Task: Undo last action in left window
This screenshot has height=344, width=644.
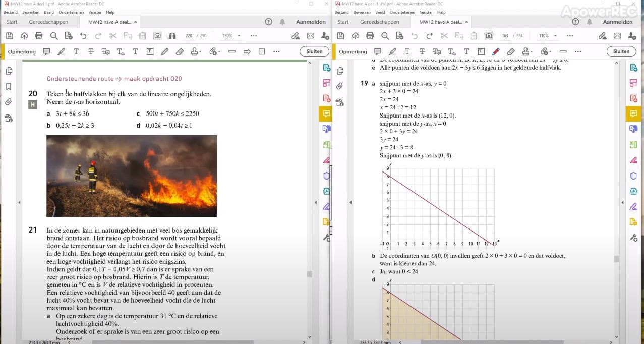Action: (83, 36)
